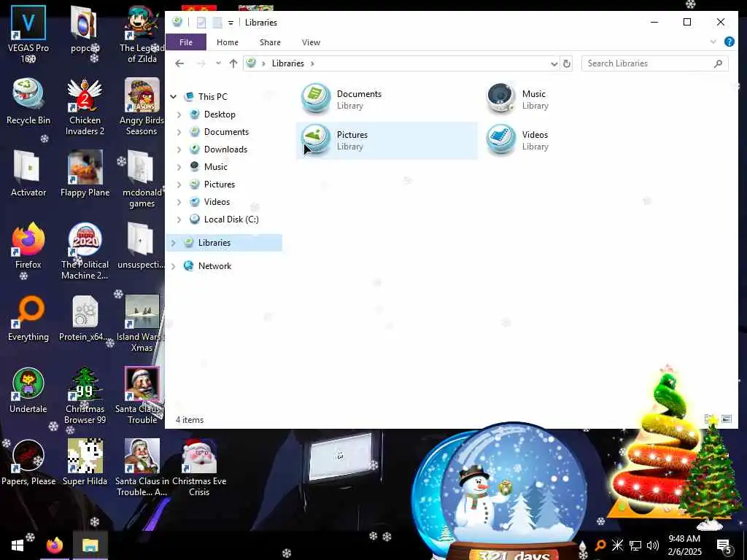Expand the Local Disk (C:) node
Screen dimensions: 747x560
[179, 219]
